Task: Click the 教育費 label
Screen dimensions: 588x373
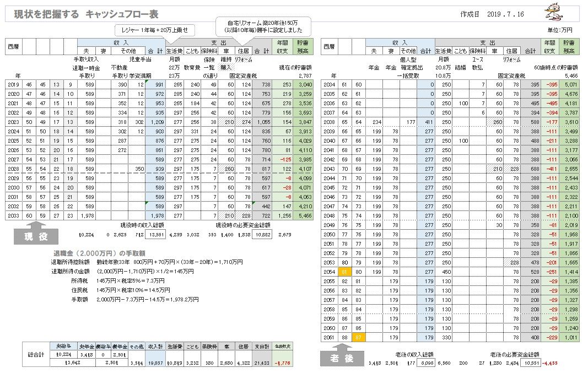Action: [x=192, y=68]
